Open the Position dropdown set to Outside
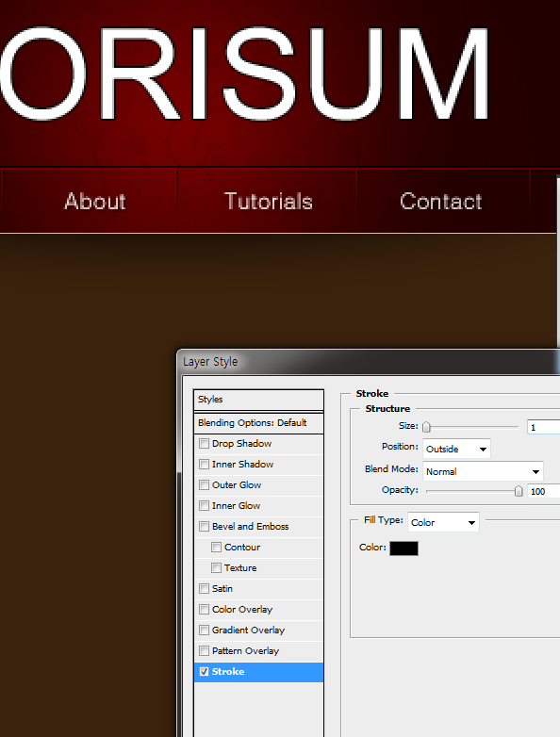560x737 pixels. pyautogui.click(x=456, y=449)
